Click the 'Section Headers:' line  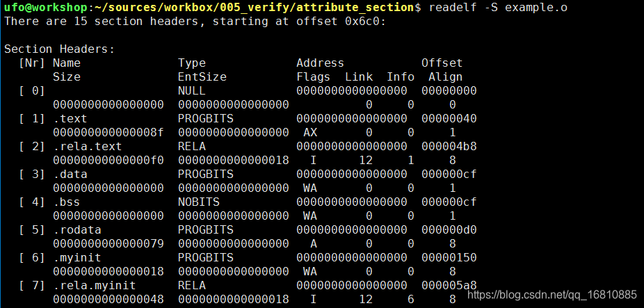tap(60, 49)
